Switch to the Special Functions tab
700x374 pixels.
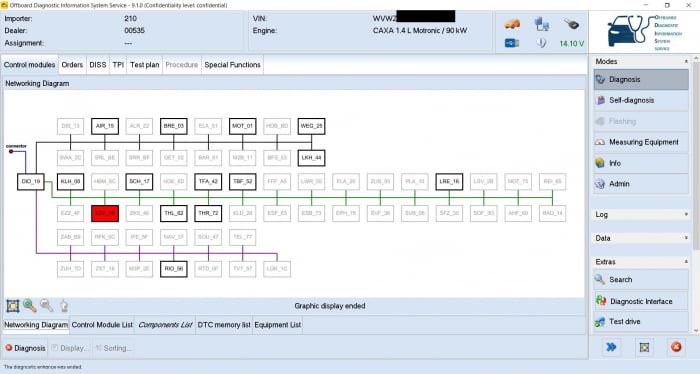pyautogui.click(x=232, y=65)
